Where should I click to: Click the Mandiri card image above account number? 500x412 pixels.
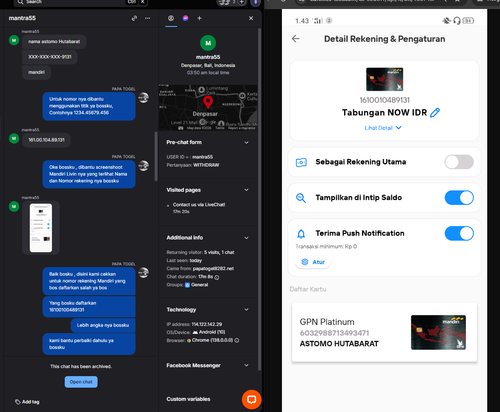pyautogui.click(x=384, y=79)
